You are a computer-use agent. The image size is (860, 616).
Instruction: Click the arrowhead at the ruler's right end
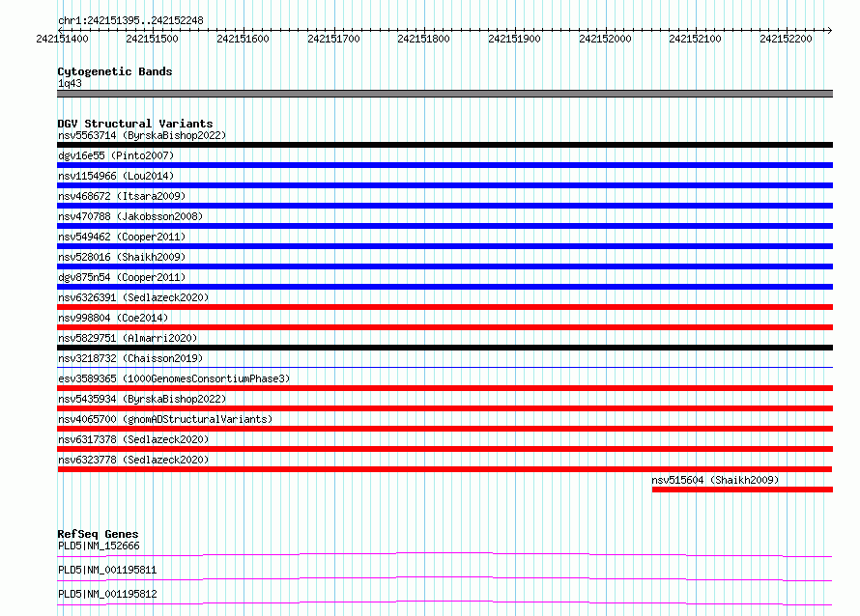point(830,30)
